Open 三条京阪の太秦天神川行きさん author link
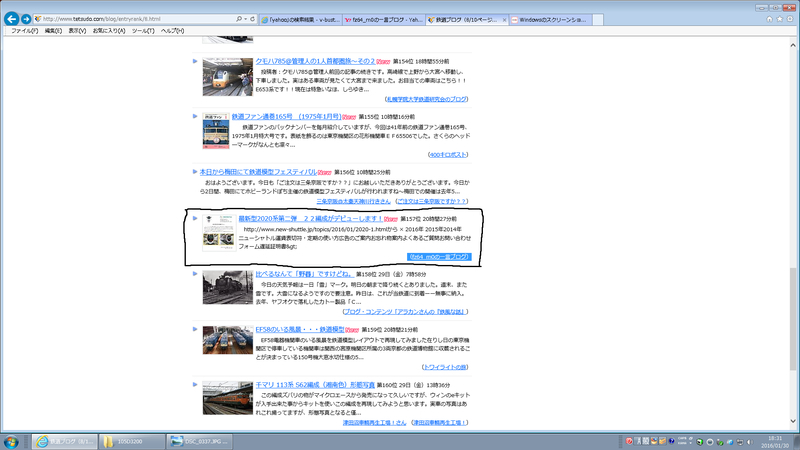800x450 pixels. pos(353,202)
